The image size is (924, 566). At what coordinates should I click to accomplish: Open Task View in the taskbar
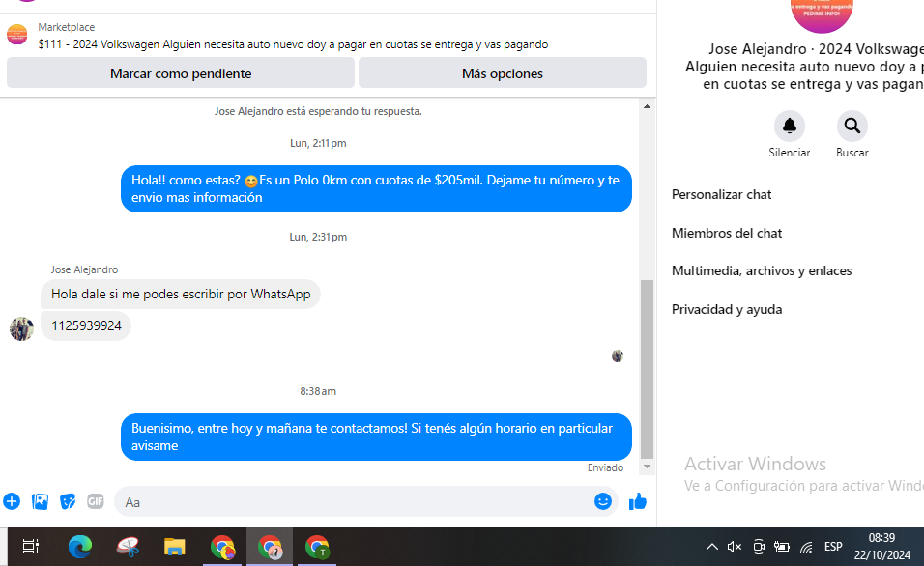(x=31, y=547)
